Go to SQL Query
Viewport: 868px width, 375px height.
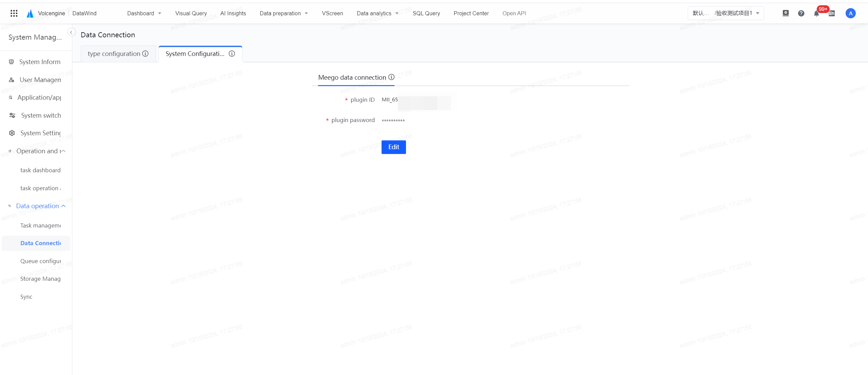(x=426, y=13)
